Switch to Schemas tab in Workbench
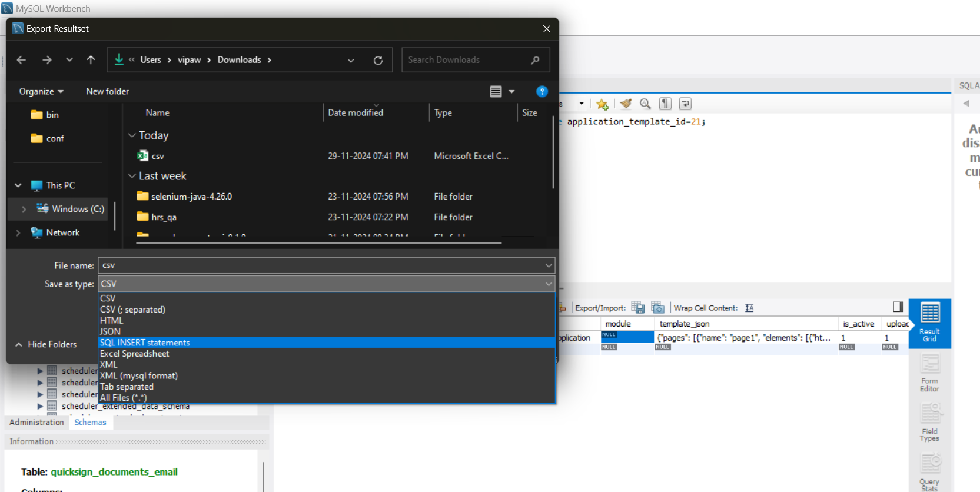980x492 pixels. pyautogui.click(x=90, y=423)
